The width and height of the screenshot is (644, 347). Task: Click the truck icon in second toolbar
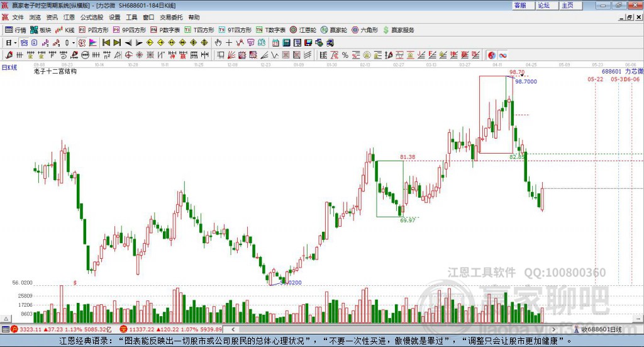tap(330, 43)
